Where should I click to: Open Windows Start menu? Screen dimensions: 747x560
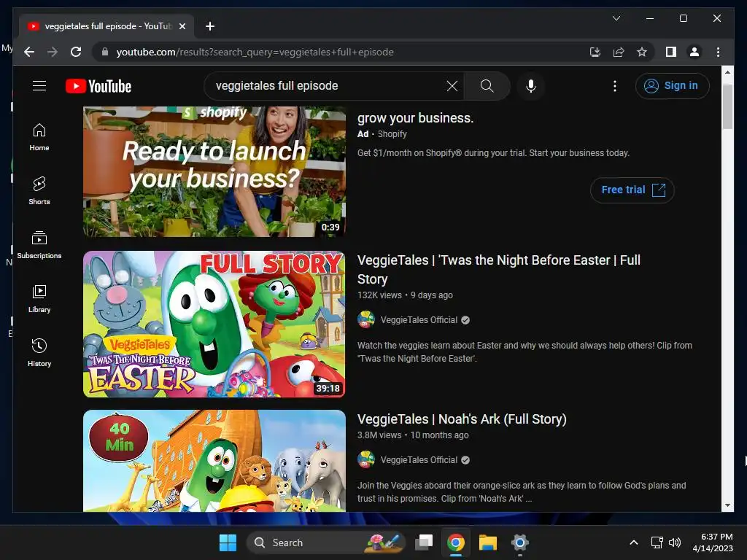point(228,542)
